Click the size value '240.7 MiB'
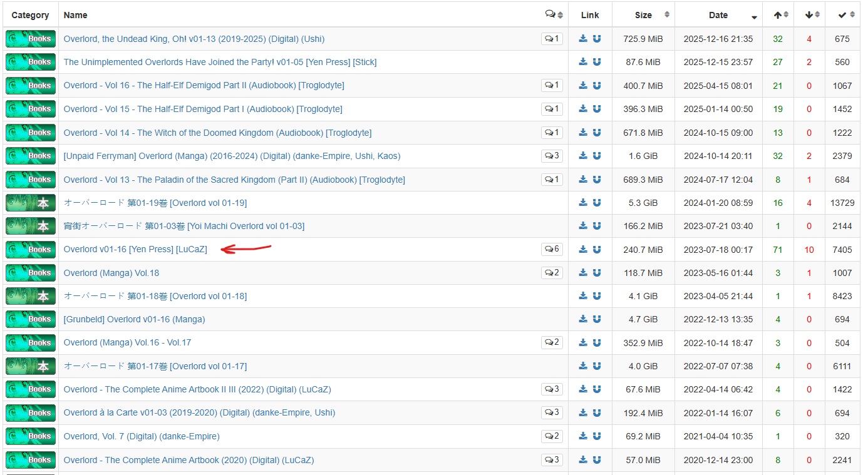868x475 pixels. pos(643,250)
